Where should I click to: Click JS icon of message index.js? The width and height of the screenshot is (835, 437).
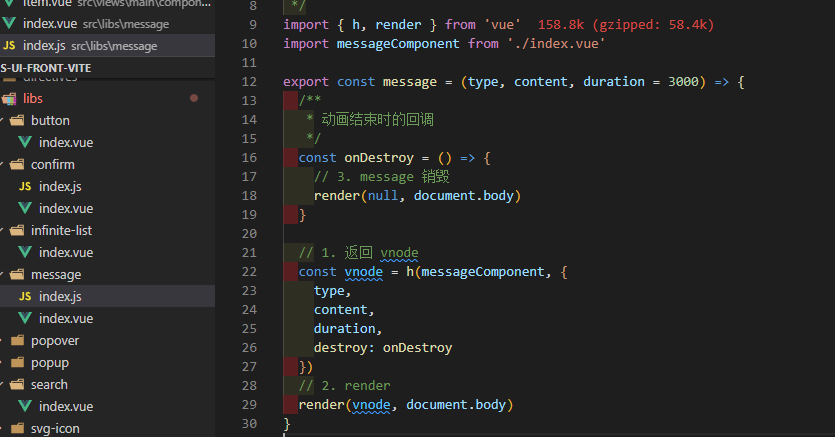tap(25, 296)
